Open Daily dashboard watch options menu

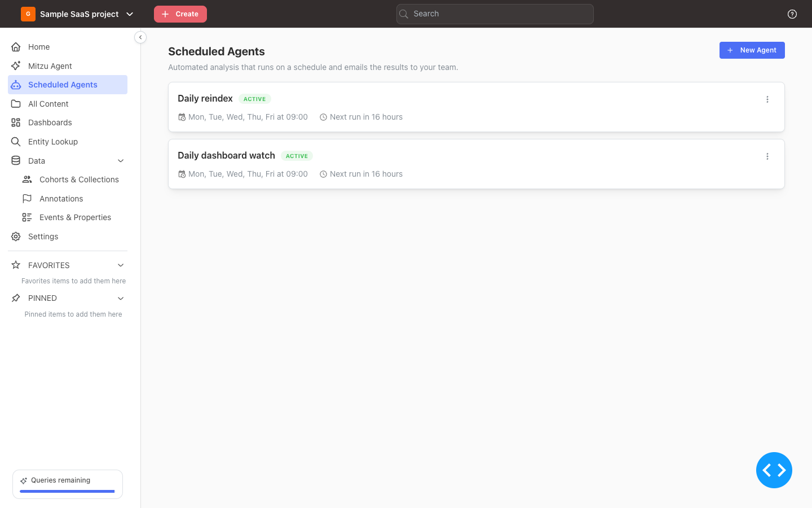(767, 156)
